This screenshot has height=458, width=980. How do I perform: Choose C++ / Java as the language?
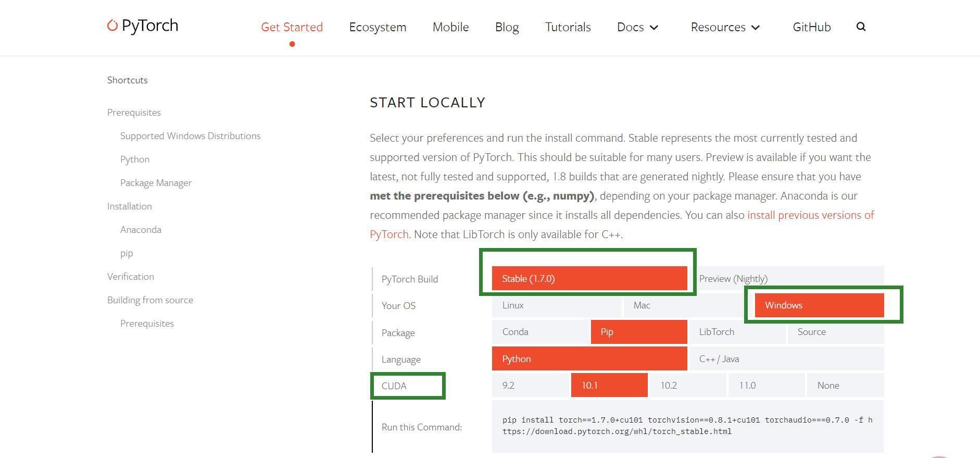[786, 359]
